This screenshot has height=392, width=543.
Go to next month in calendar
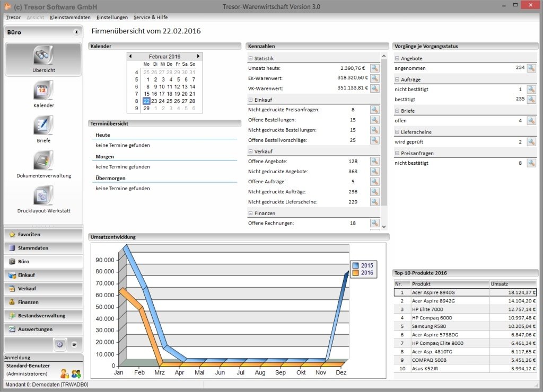tap(198, 56)
